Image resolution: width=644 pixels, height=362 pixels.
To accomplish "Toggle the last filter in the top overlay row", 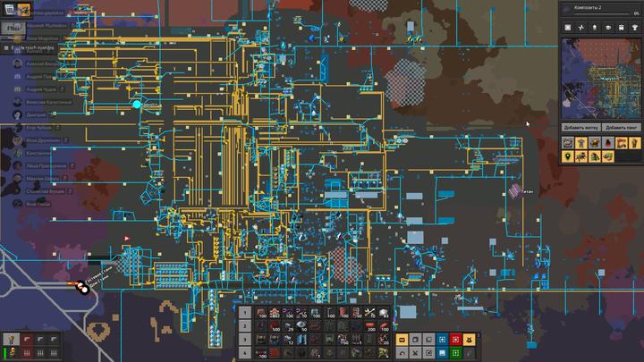I will point(634,142).
